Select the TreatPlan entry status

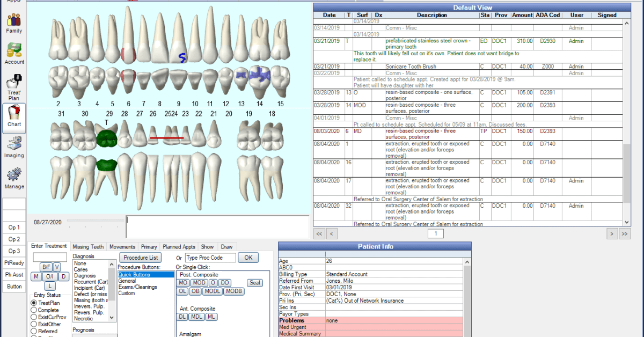(33, 303)
